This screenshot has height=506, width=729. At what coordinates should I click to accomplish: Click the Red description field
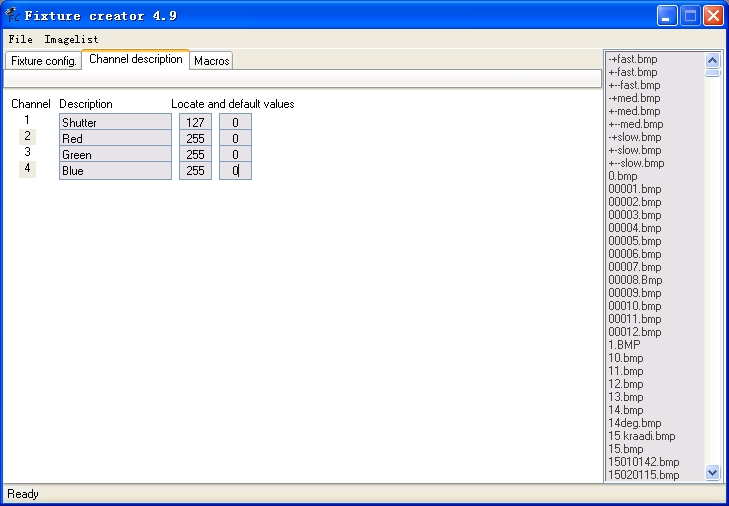click(115, 139)
